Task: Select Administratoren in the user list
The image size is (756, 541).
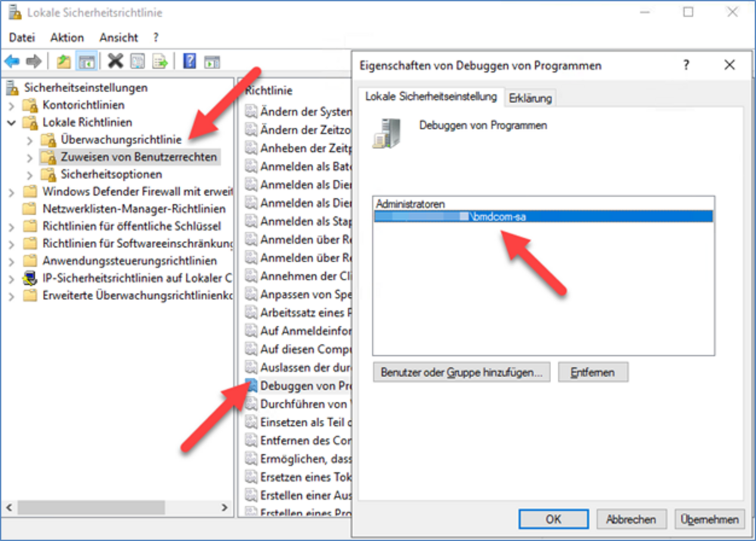Action: [411, 204]
